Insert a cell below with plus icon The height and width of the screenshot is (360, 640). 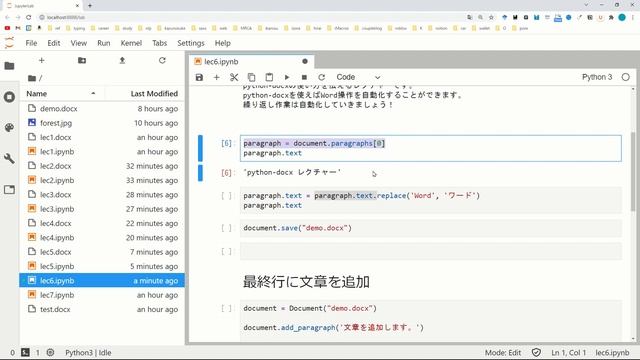pyautogui.click(x=216, y=77)
